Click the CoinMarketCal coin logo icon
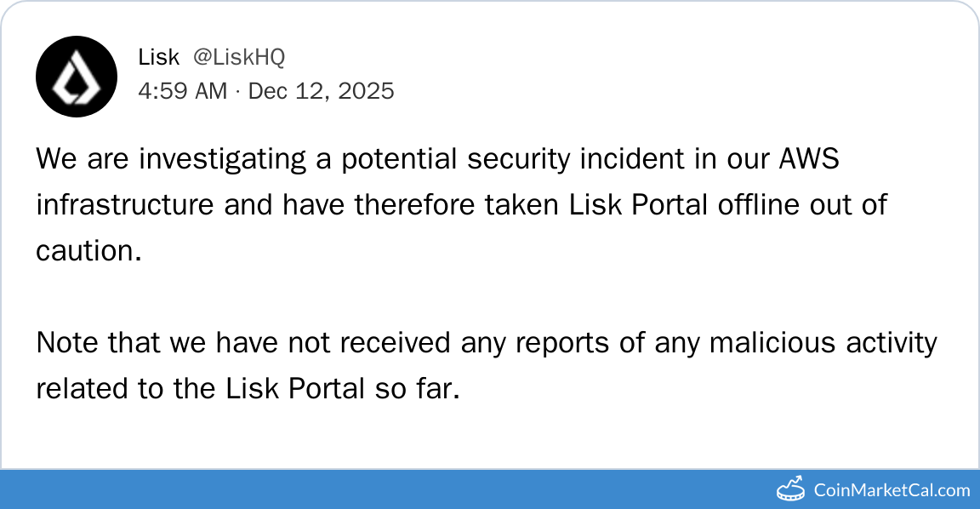980x509 pixels. tap(792, 489)
